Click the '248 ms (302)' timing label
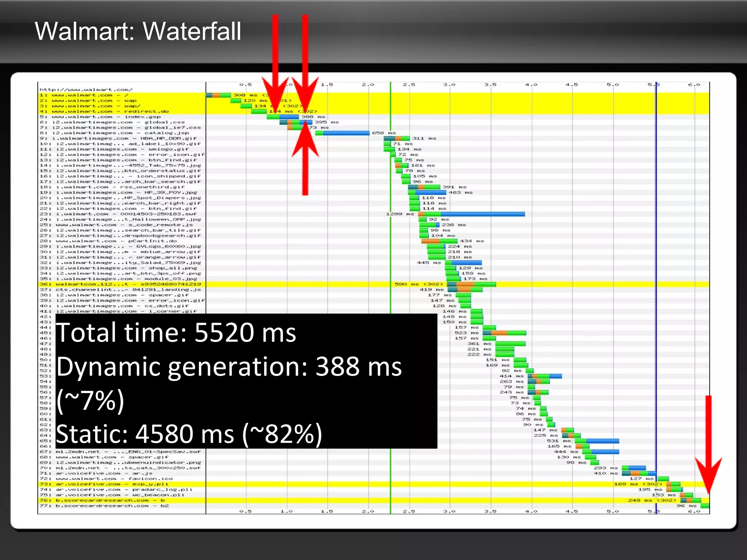 pyautogui.click(x=652, y=500)
